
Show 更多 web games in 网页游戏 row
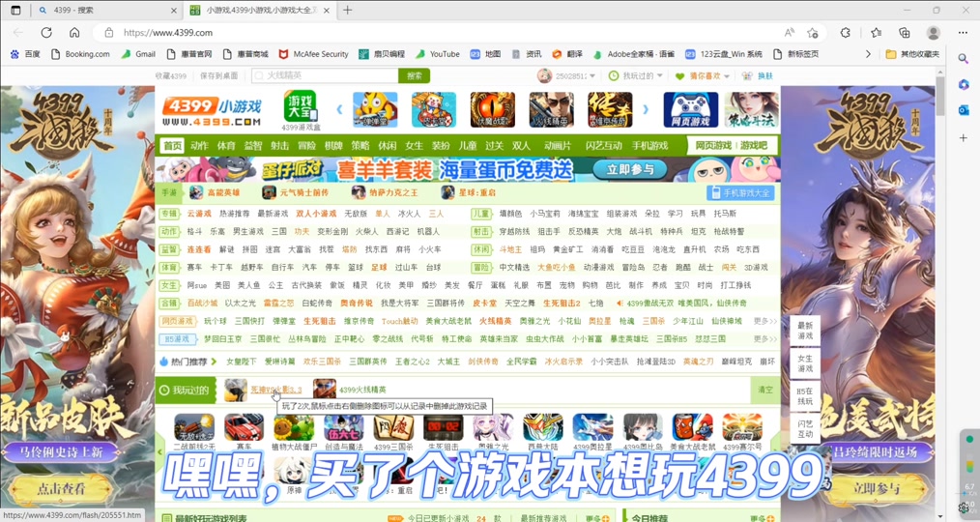(x=765, y=321)
